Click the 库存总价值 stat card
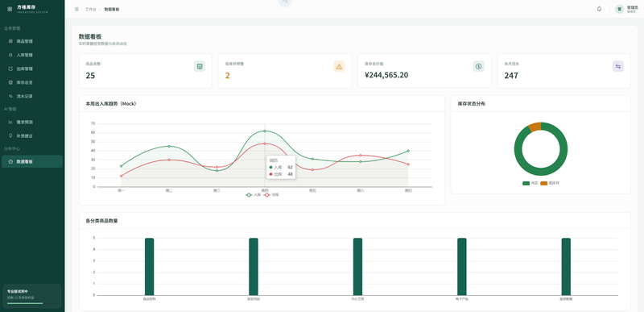Viewport: 644px width, 312px height. [424, 71]
